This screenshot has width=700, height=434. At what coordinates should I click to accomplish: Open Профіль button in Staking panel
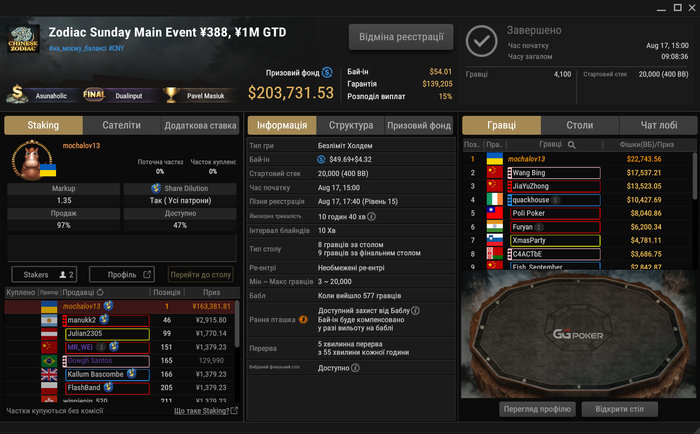pos(122,274)
